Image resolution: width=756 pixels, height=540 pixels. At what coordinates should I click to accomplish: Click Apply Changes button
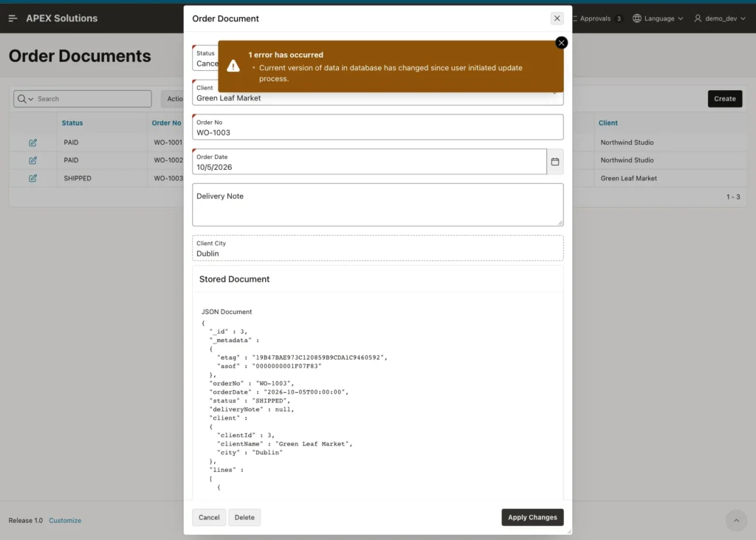(532, 517)
